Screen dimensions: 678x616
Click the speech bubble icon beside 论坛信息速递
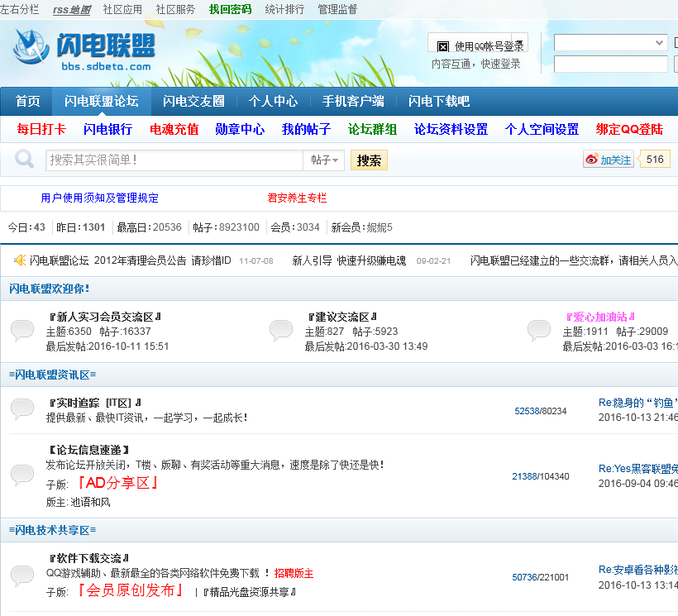point(22,475)
